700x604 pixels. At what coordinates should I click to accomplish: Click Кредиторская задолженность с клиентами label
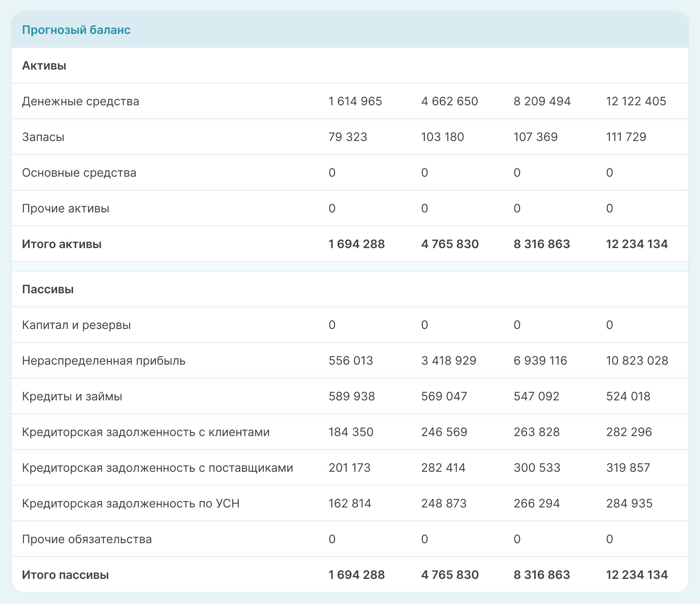tap(146, 432)
